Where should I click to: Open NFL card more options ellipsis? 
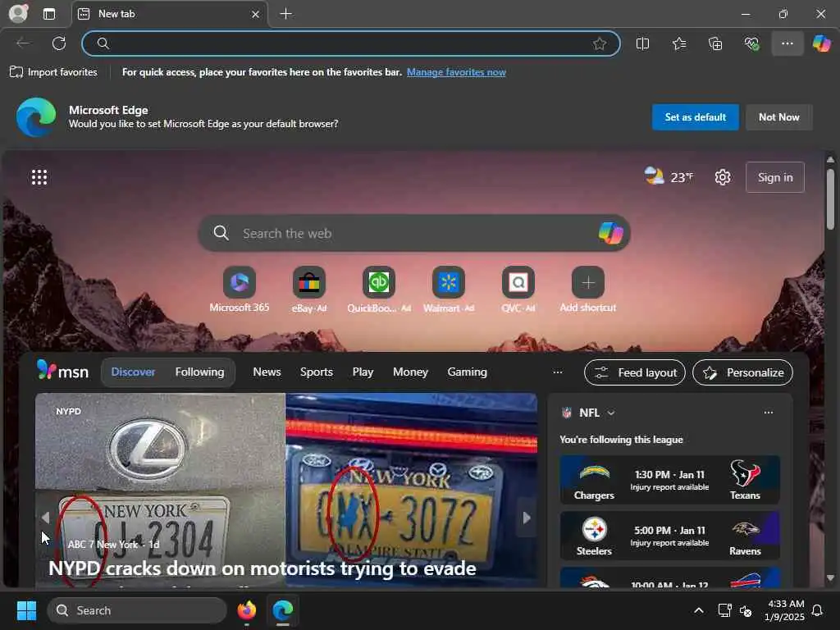[x=768, y=413]
